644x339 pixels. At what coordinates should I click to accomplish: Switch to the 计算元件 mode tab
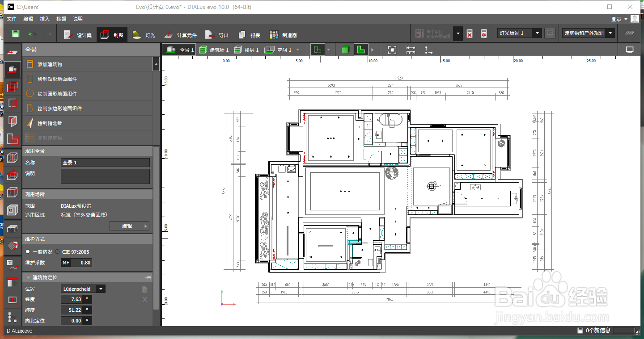tap(180, 35)
